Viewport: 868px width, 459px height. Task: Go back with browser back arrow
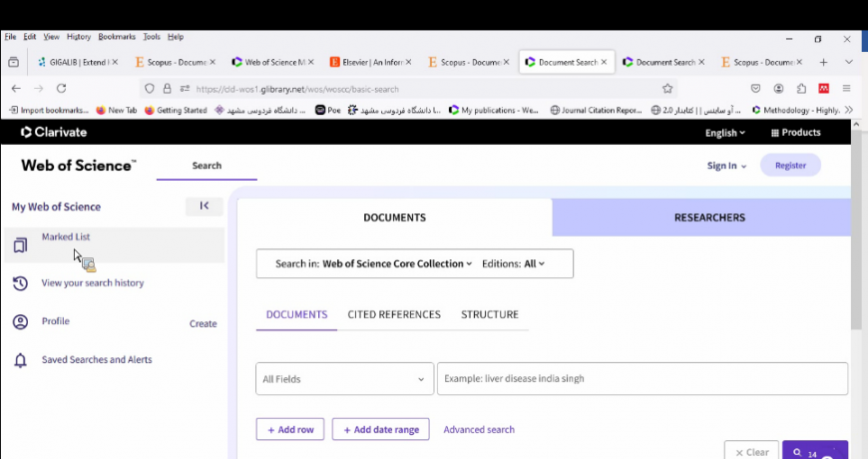pyautogui.click(x=16, y=89)
